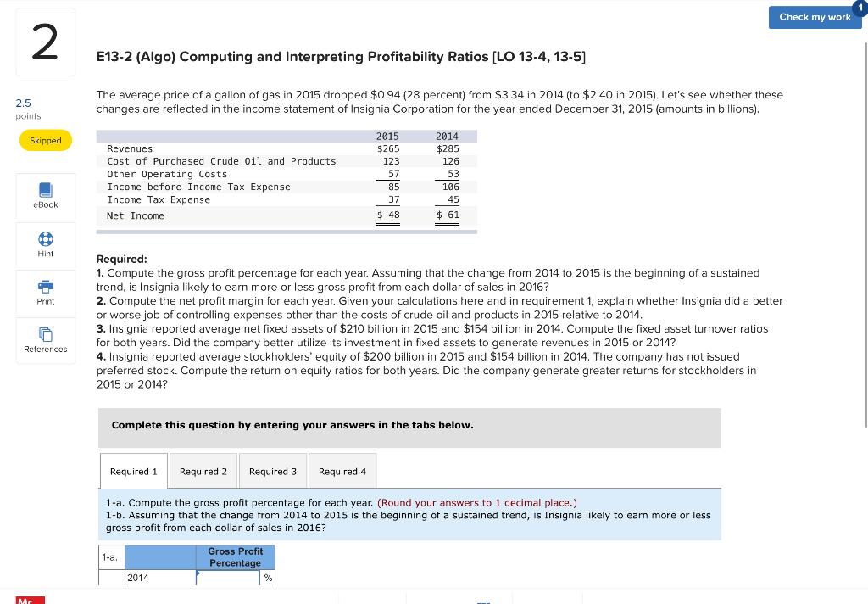Click the question number 2 panel
The height and width of the screenshot is (604, 868).
click(x=45, y=41)
